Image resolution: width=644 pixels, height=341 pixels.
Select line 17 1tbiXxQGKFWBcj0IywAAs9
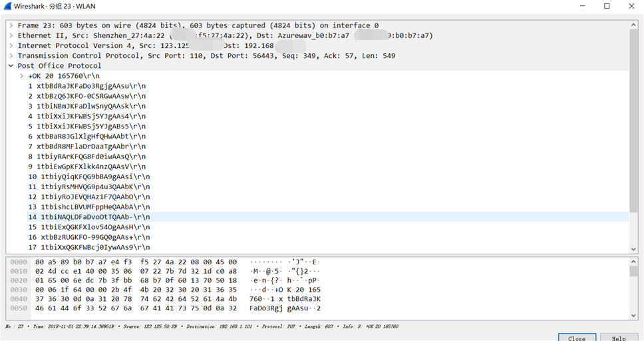point(88,247)
